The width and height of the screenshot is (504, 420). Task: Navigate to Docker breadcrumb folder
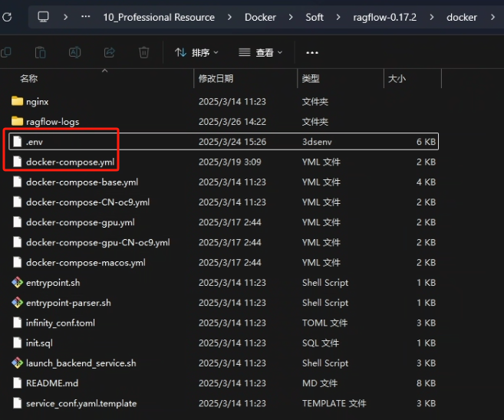[x=260, y=18]
